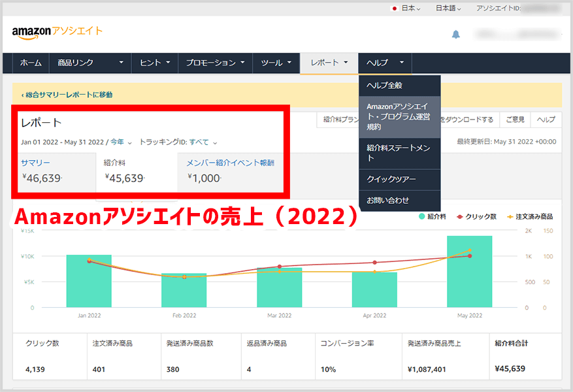Image resolution: width=573 pixels, height=392 pixels.
Task: Select 紹介料ステートメント menu entry
Action: [x=400, y=153]
